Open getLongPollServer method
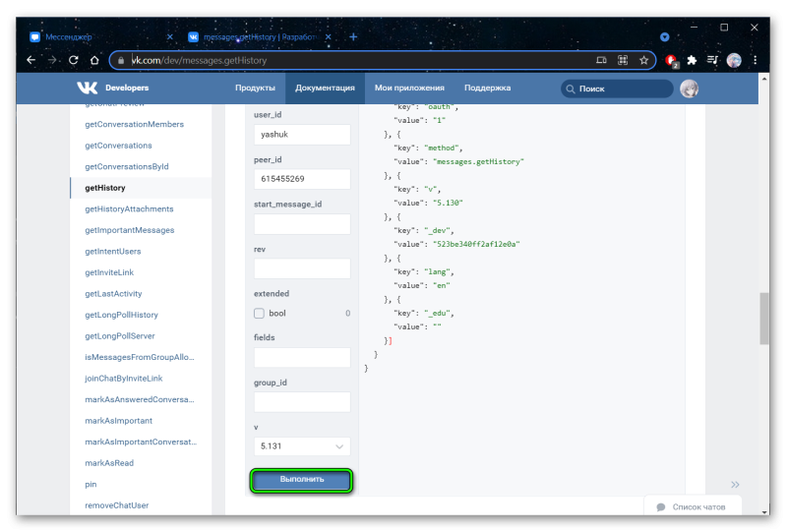This screenshot has width=787, height=532. tap(119, 335)
